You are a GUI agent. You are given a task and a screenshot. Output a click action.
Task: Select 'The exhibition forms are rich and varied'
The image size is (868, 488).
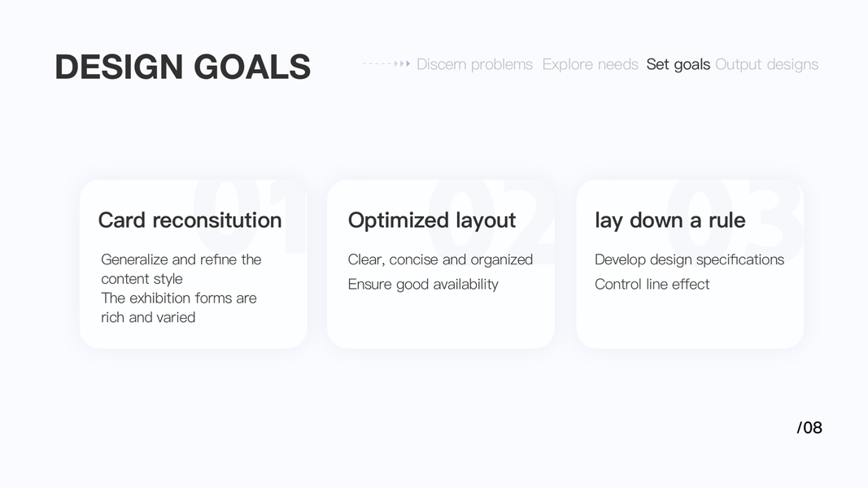(x=178, y=307)
